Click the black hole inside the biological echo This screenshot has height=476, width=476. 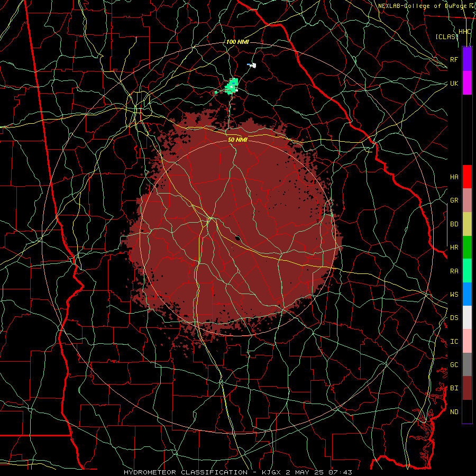[x=237, y=237]
